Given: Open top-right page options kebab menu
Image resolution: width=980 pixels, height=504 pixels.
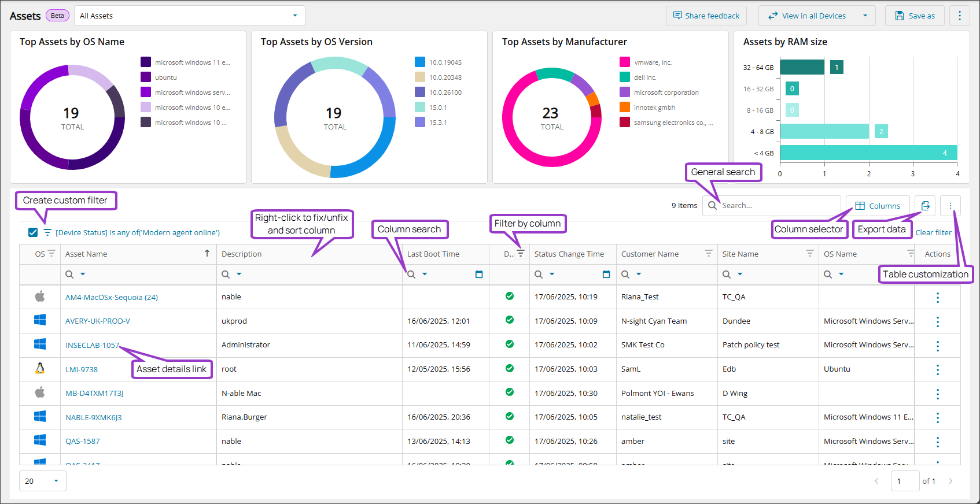Looking at the screenshot, I should click(959, 16).
